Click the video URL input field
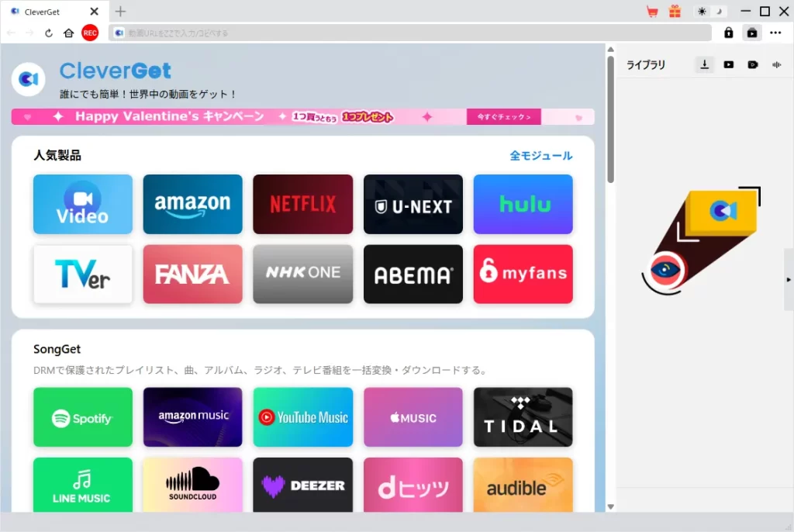 (x=411, y=33)
